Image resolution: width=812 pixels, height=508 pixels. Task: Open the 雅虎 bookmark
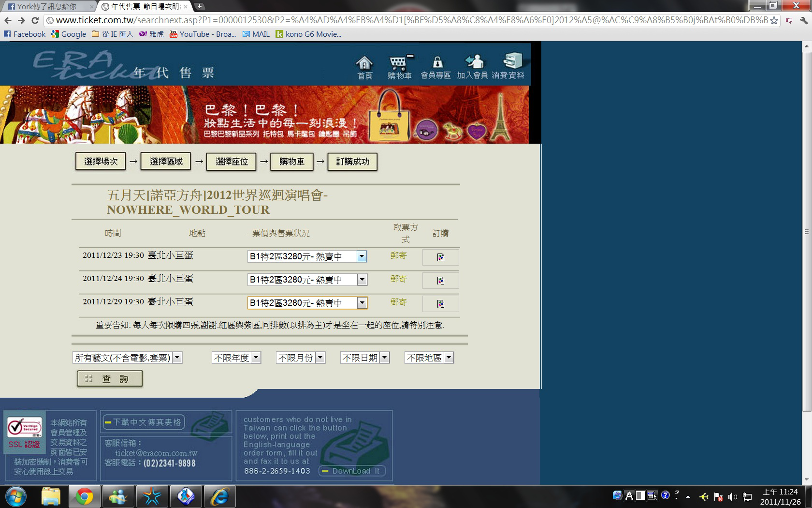pyautogui.click(x=151, y=34)
